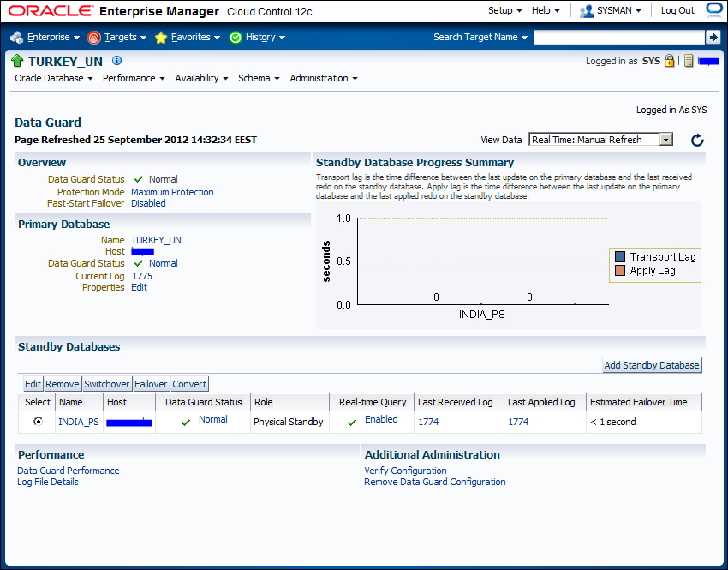
Task: Open the Performance menu
Action: (134, 78)
